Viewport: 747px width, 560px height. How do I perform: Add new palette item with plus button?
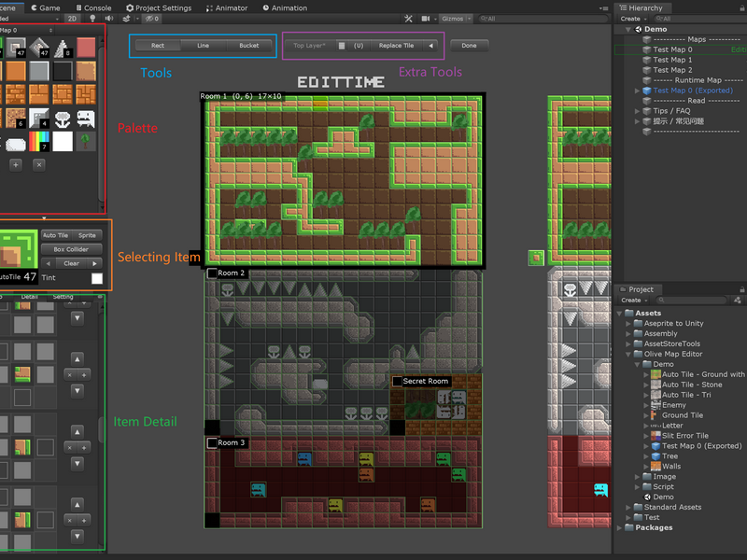[x=16, y=165]
